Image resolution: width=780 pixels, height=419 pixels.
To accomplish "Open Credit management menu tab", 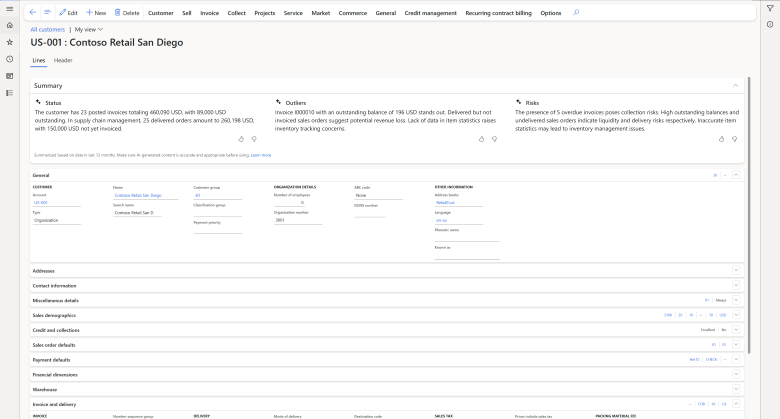I will tap(430, 13).
